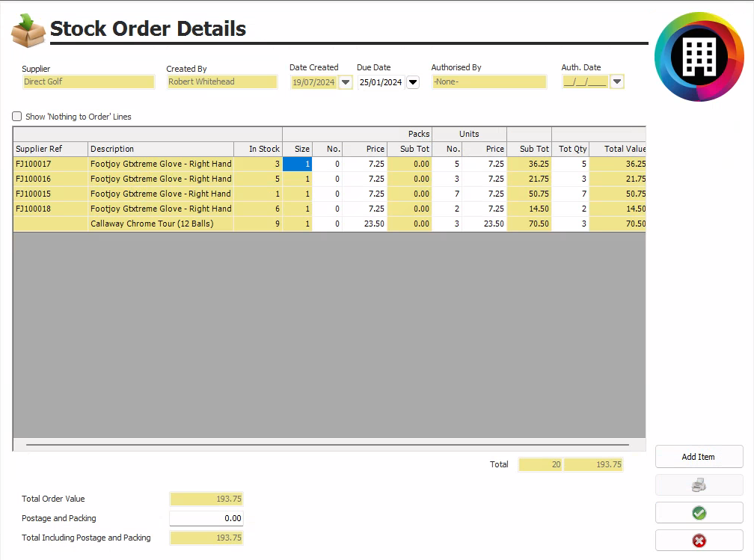Image resolution: width=754 pixels, height=560 pixels.
Task: Click pack price 23.50 in Callaway row
Action: pos(365,224)
